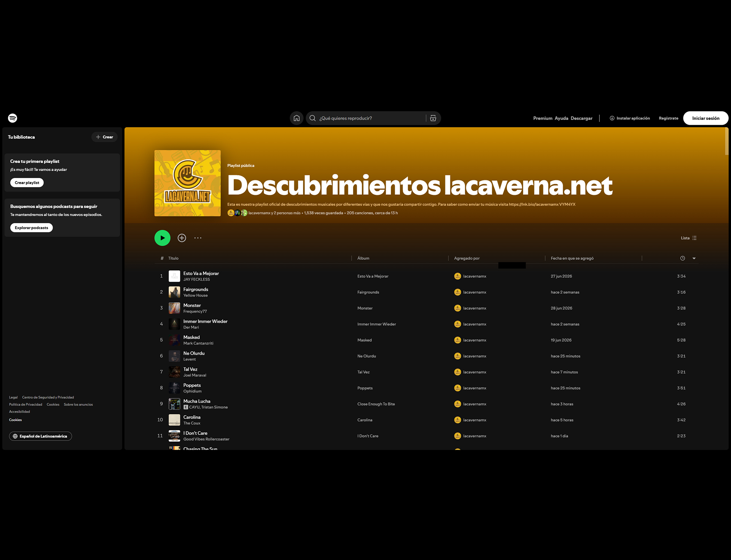Click song title Ne Olurdu
731x560 pixels.
pos(194,353)
